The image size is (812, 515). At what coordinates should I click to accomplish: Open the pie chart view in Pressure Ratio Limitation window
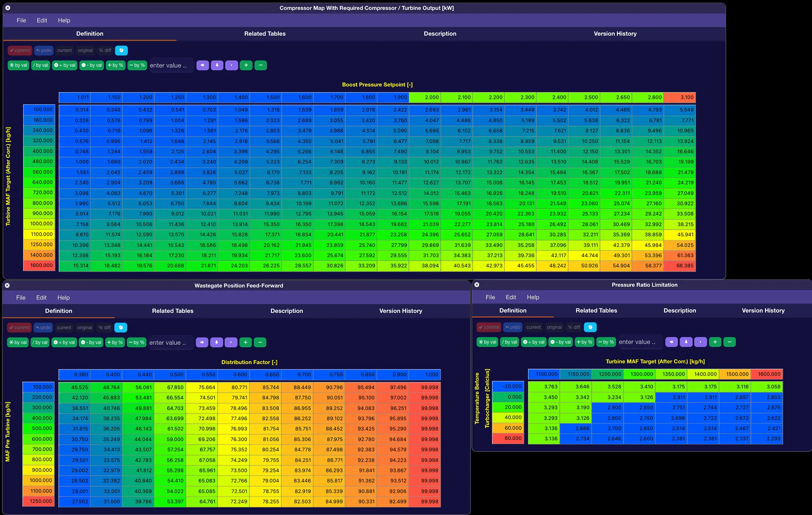pos(590,327)
